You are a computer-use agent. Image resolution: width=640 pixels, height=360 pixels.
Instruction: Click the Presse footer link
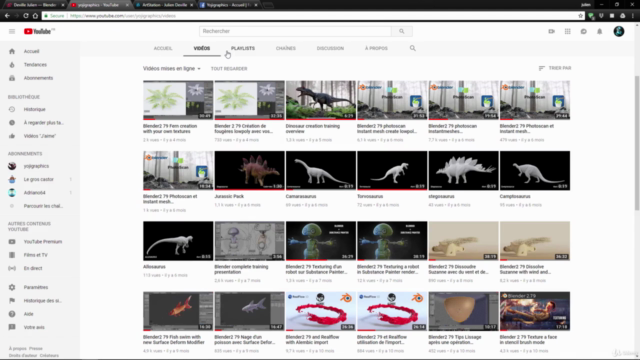point(36,349)
